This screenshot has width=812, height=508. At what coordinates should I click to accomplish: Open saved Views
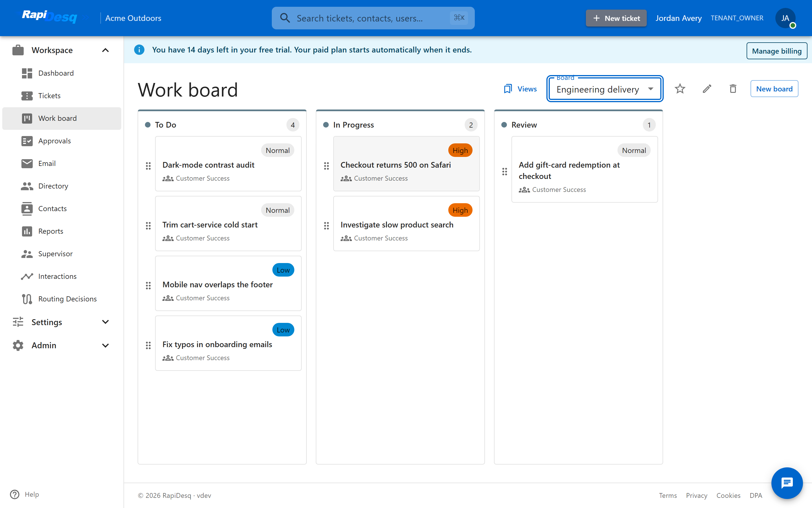point(520,89)
